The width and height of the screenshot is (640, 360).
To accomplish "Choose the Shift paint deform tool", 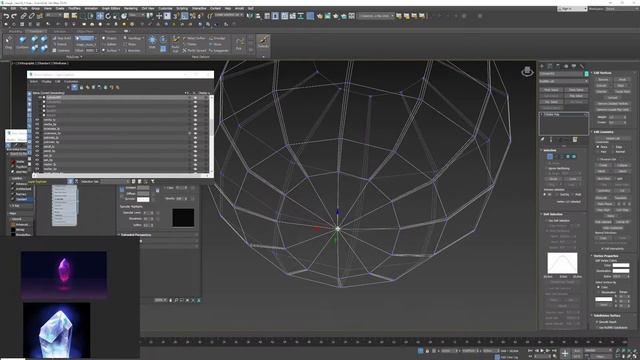I will (x=152, y=43).
